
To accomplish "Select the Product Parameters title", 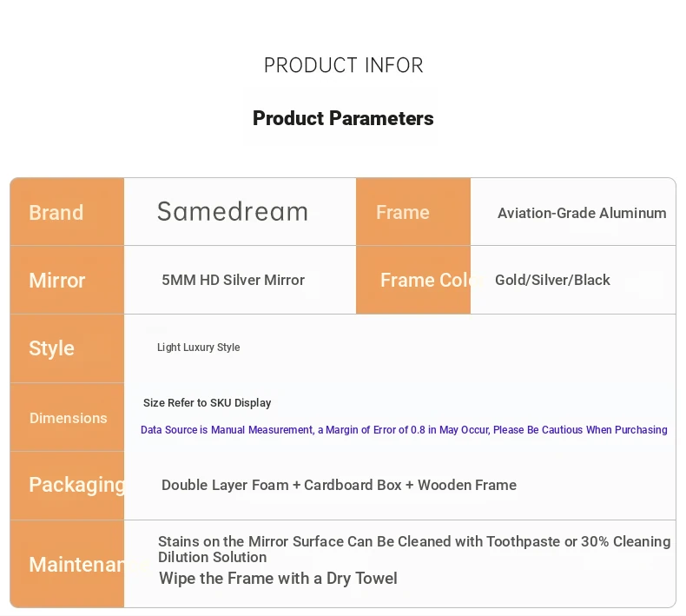I will coord(343,118).
